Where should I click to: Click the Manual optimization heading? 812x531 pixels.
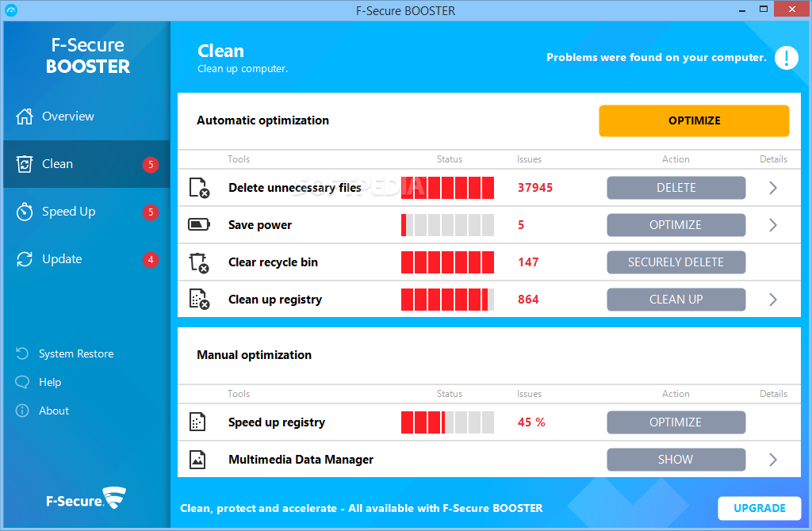click(254, 355)
